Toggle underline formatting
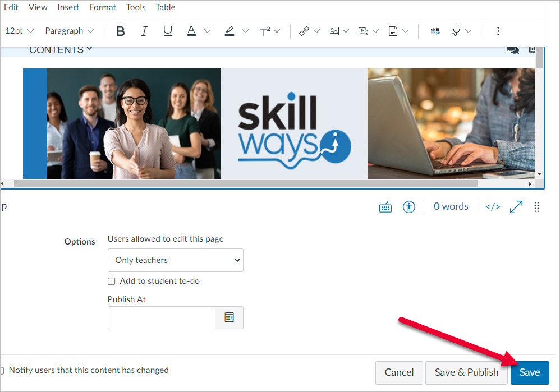The width and height of the screenshot is (560, 392). (x=168, y=31)
